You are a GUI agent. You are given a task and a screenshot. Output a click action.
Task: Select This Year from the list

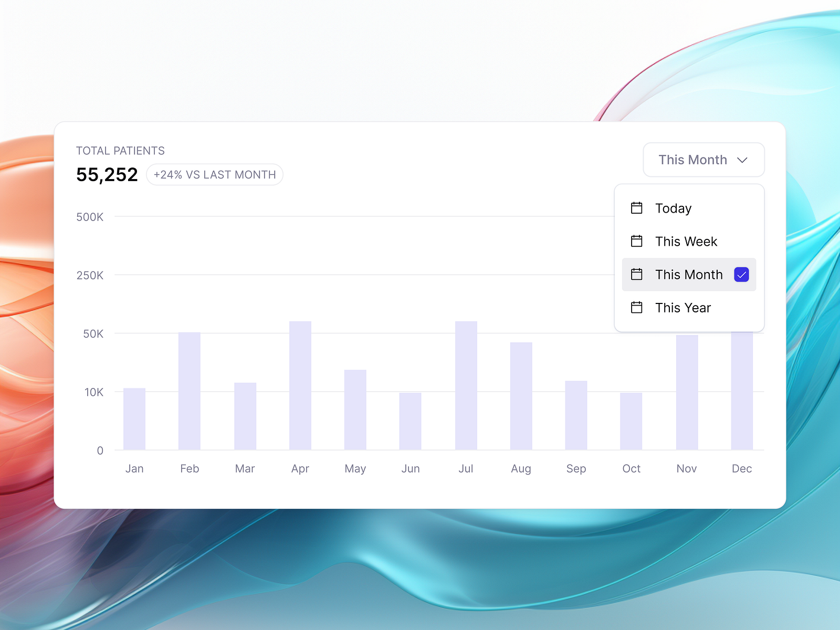pos(689,308)
